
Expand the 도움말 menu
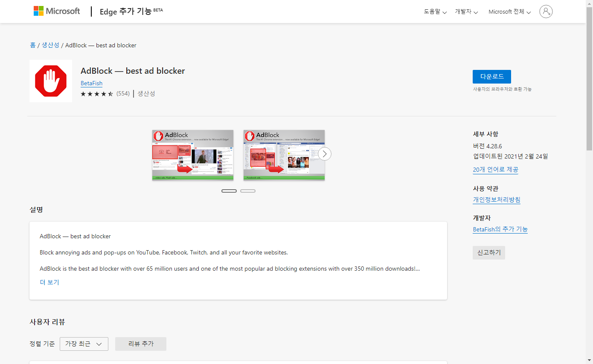pos(435,12)
